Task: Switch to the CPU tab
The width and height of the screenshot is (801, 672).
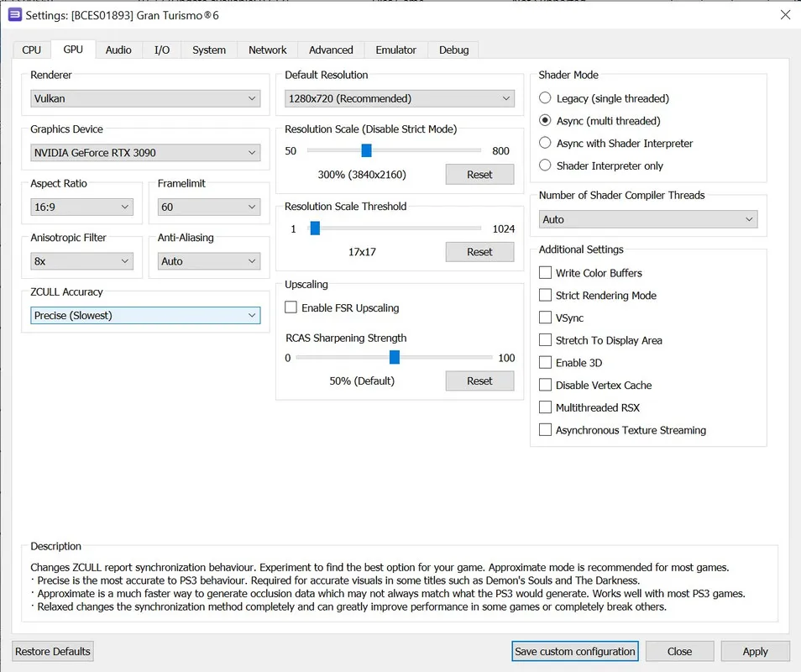Action: [31, 50]
